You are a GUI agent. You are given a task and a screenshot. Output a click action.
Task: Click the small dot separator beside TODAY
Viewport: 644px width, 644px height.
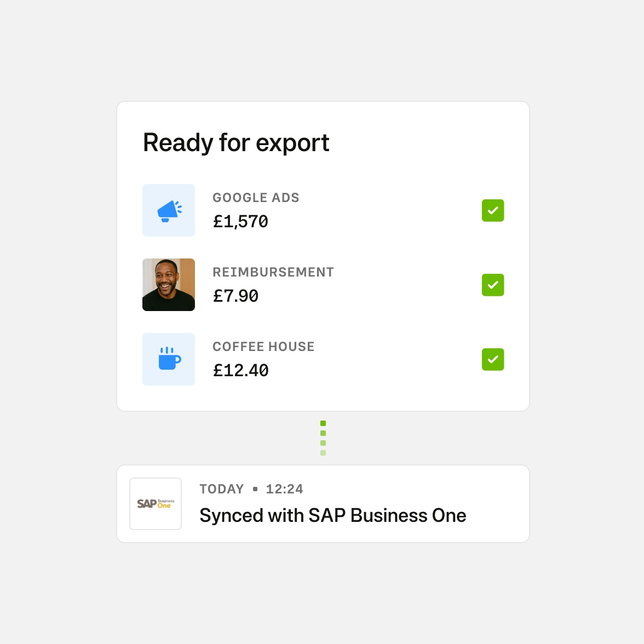click(255, 489)
